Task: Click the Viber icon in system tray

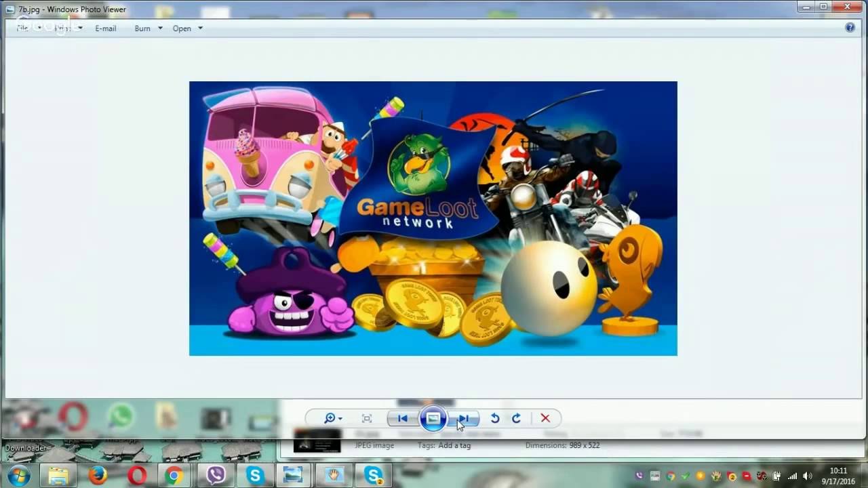Action: pos(640,476)
